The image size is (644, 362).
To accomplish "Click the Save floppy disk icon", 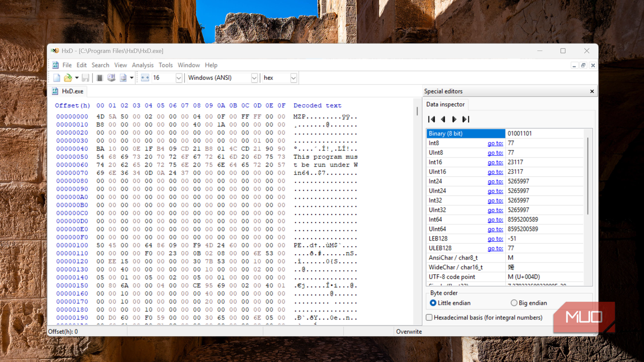I will tap(85, 78).
